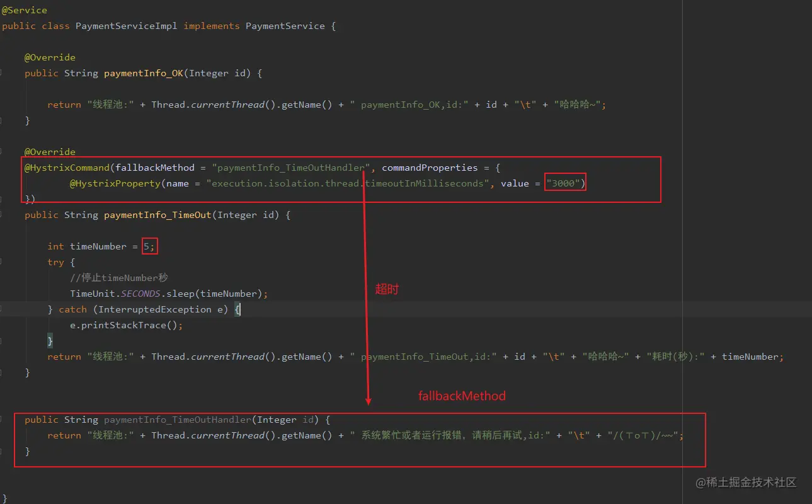The width and height of the screenshot is (812, 504).
Task: Click the name attribute of @HystrixProperty
Action: pyautogui.click(x=178, y=183)
